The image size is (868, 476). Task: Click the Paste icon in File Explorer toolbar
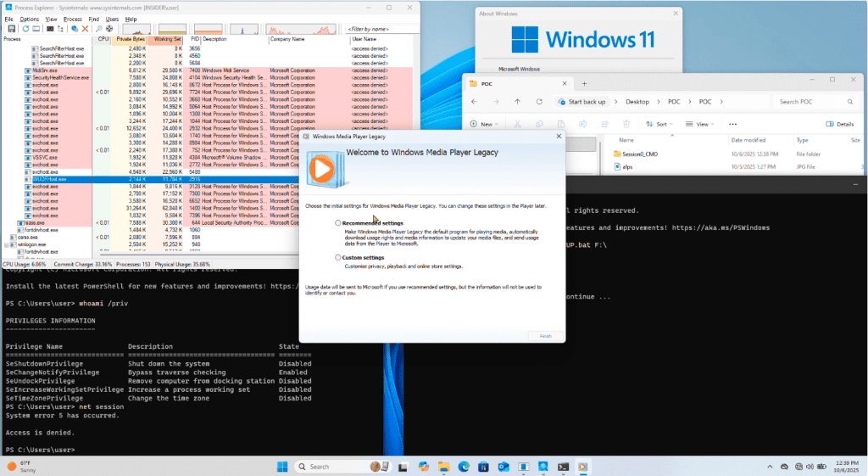coord(561,124)
